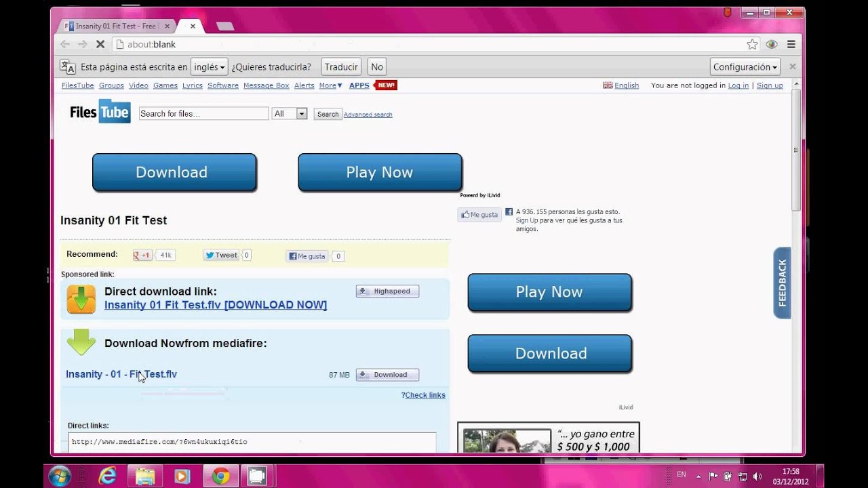Open the Alerts nav link
The width and height of the screenshot is (868, 488).
click(x=304, y=85)
